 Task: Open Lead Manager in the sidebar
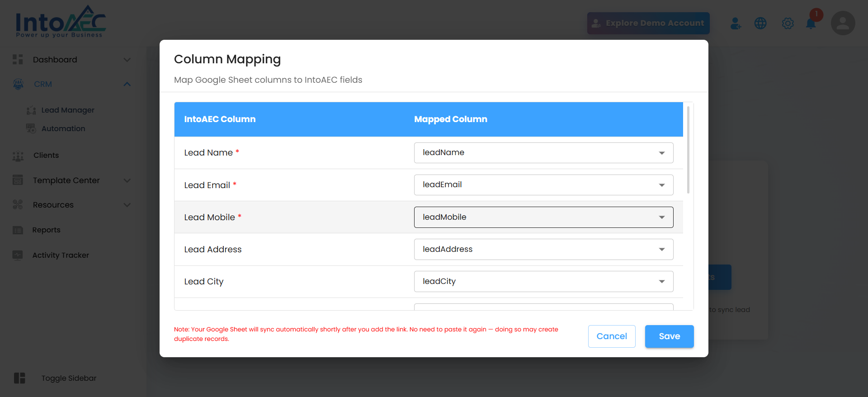68,110
